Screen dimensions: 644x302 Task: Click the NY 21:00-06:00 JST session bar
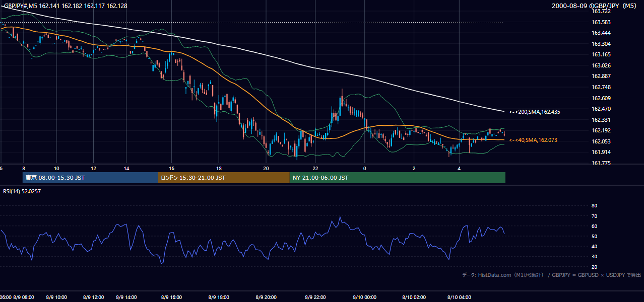[x=398, y=178]
